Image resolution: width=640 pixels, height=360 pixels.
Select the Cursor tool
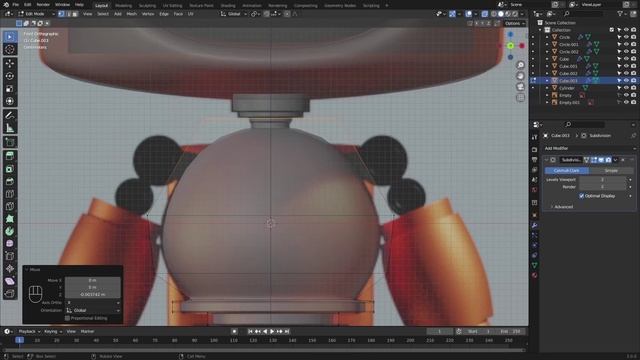coord(10,49)
